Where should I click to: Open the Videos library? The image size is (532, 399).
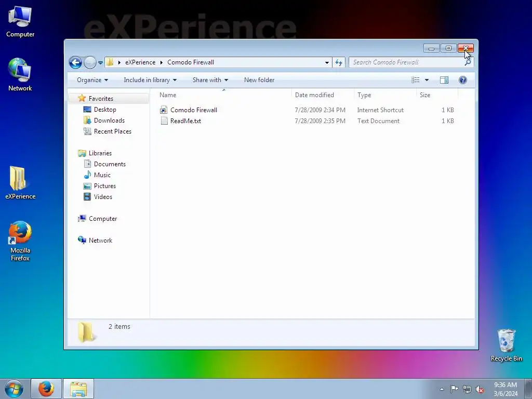coord(103,197)
